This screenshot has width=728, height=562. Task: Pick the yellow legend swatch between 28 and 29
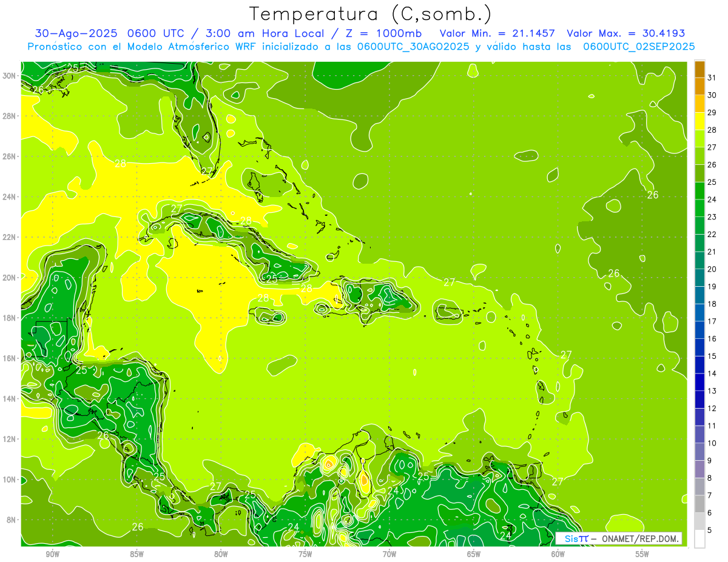pyautogui.click(x=699, y=121)
